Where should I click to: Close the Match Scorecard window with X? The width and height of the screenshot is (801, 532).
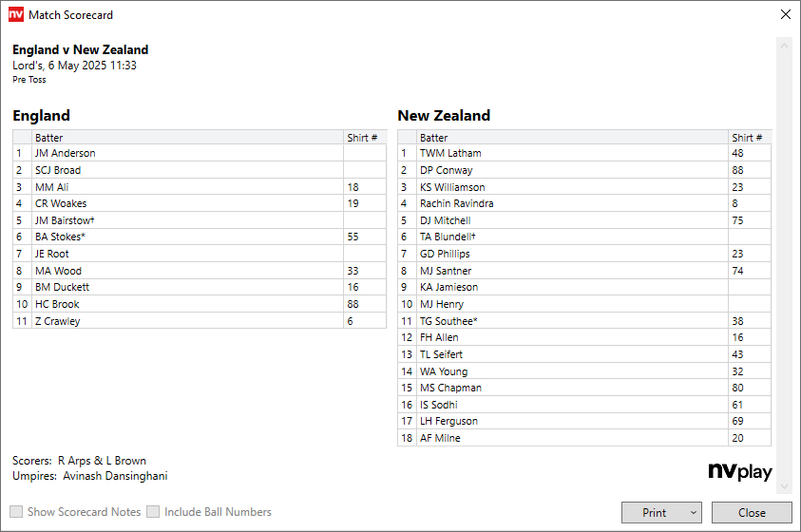(785, 15)
